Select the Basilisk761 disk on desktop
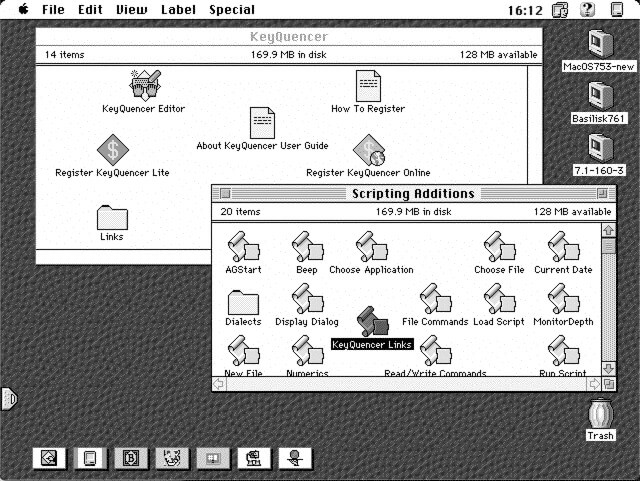 599,96
